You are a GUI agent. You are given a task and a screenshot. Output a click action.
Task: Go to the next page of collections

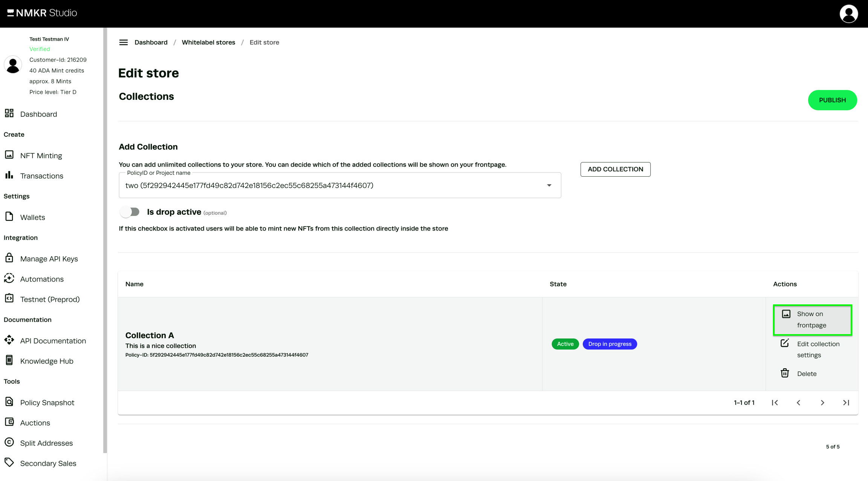coord(822,403)
